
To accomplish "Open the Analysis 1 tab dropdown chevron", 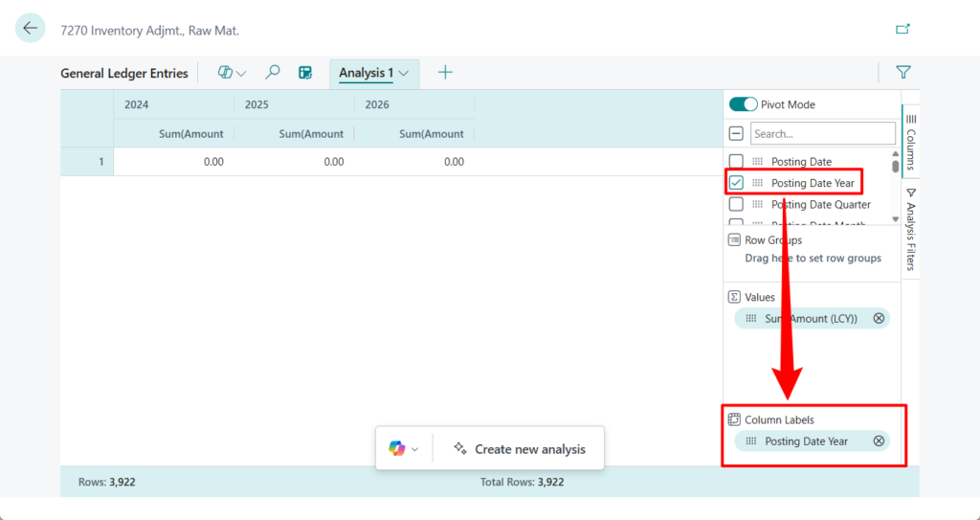I will [405, 73].
